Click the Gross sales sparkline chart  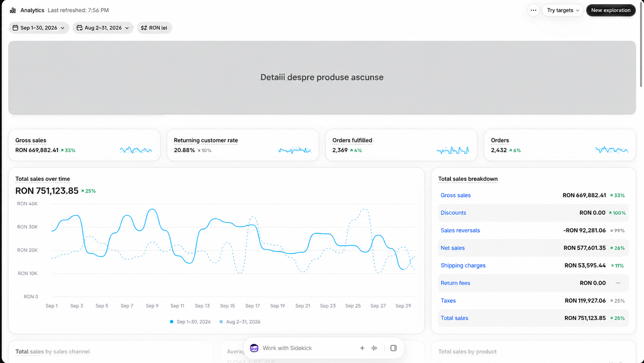136,150
